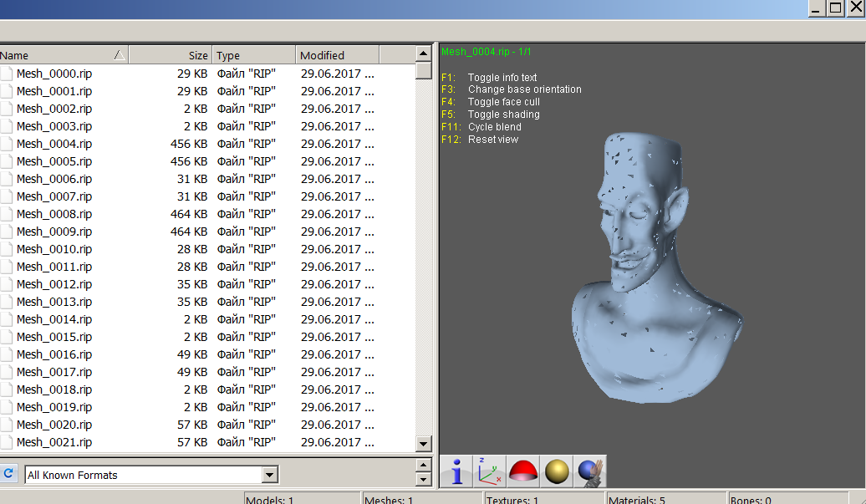The image size is (866, 504).
Task: Refresh the file list with blue arrow icon
Action: (x=8, y=474)
